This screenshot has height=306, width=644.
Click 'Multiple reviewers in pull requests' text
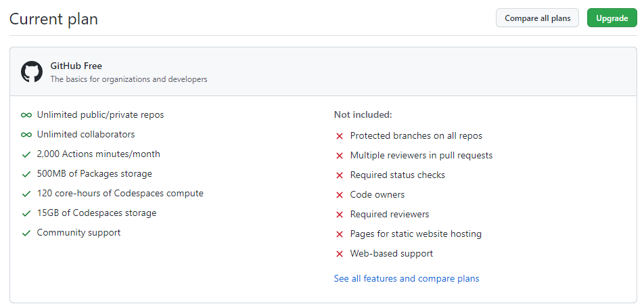421,156
